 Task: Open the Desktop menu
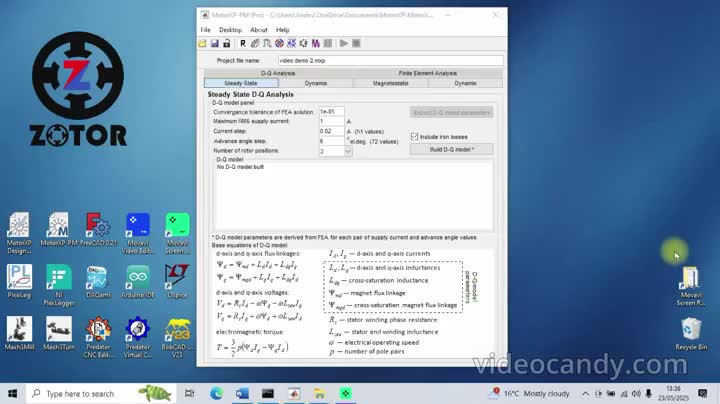(x=231, y=30)
